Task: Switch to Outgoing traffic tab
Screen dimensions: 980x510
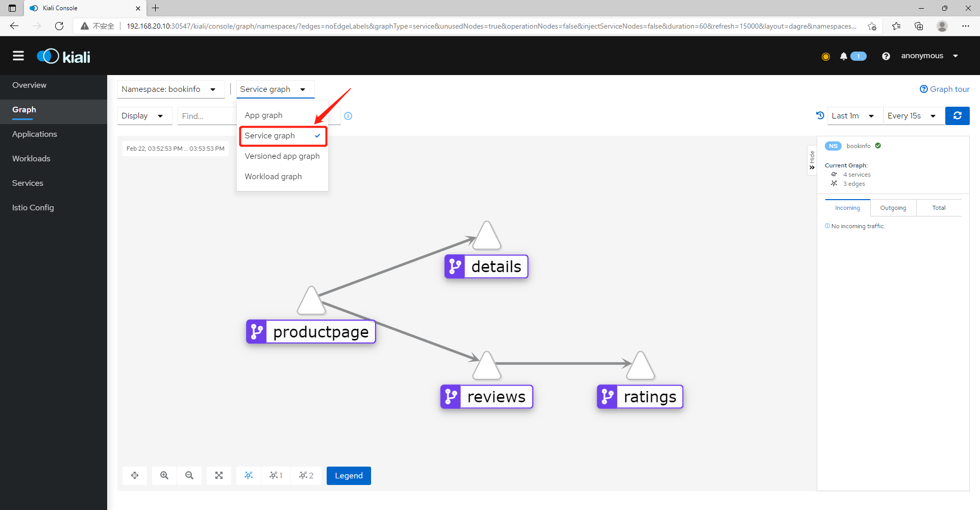Action: [x=893, y=208]
